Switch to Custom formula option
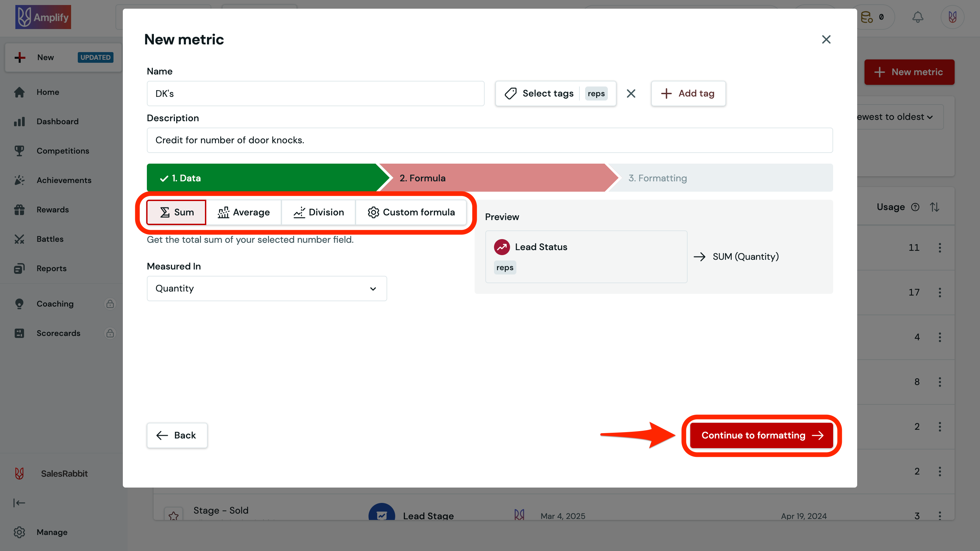The image size is (980, 551). pos(411,212)
